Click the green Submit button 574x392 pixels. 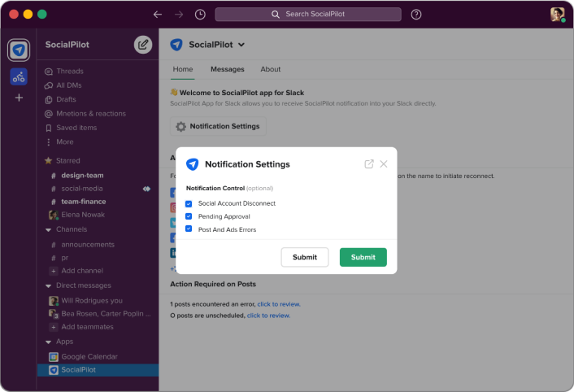[x=363, y=257]
